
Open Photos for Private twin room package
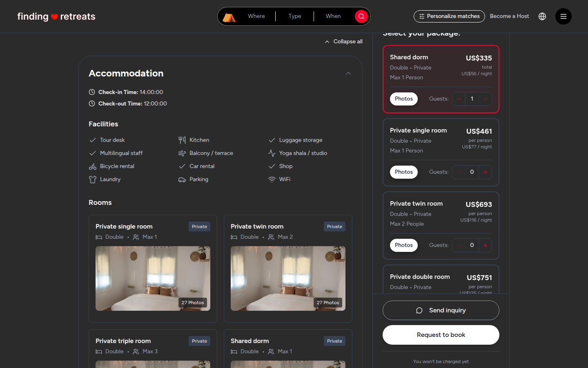[x=404, y=245]
